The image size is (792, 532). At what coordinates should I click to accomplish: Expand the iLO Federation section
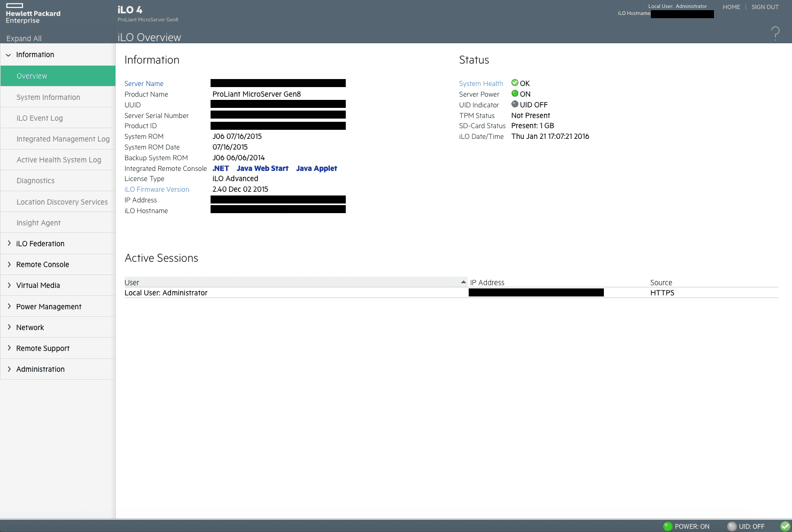(9, 244)
